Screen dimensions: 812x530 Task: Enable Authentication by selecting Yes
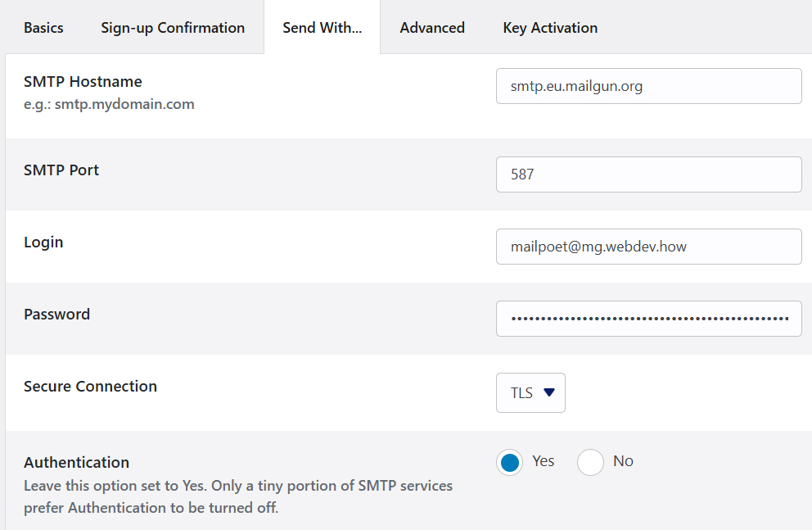(x=509, y=462)
